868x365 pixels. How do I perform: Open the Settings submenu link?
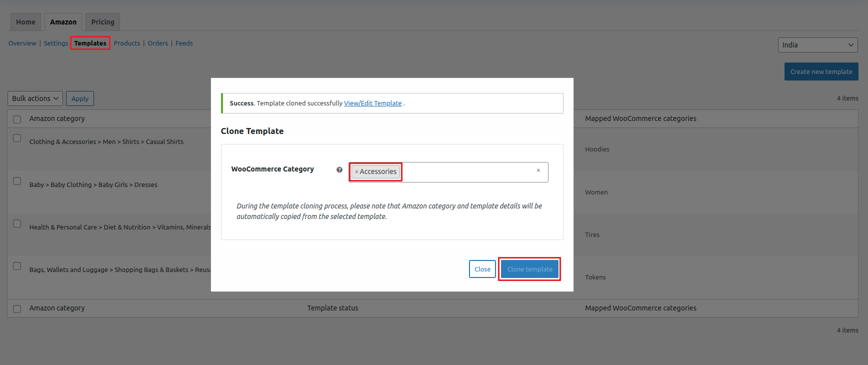point(55,43)
